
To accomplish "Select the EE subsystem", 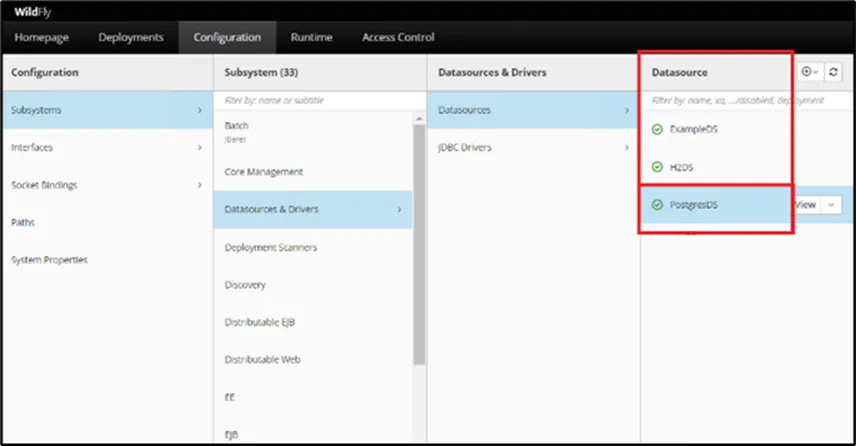I will (x=313, y=397).
